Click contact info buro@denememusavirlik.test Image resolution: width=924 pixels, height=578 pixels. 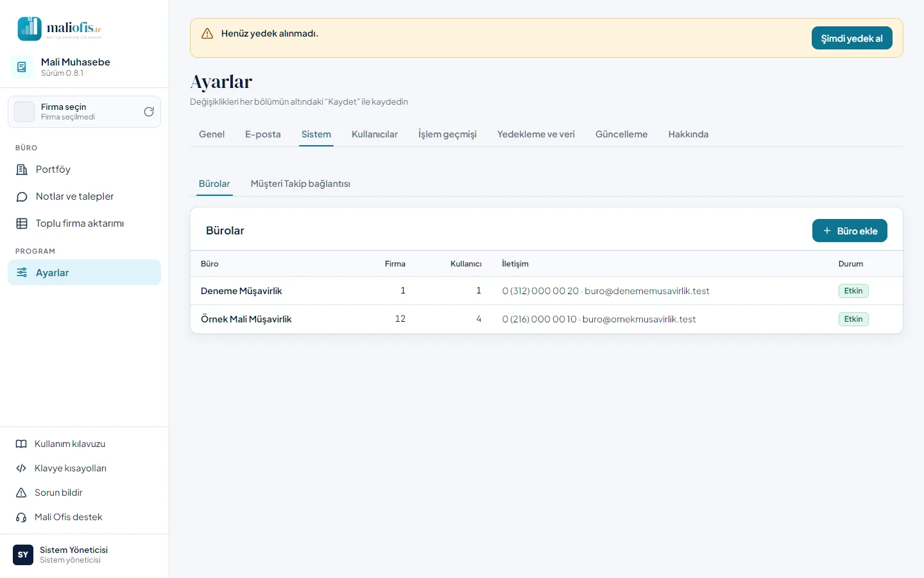(x=647, y=291)
